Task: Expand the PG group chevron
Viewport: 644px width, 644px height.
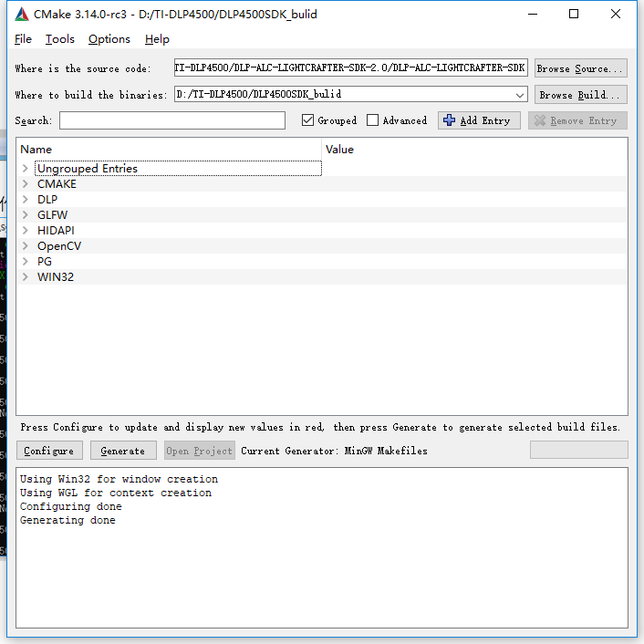Action: (x=25, y=261)
